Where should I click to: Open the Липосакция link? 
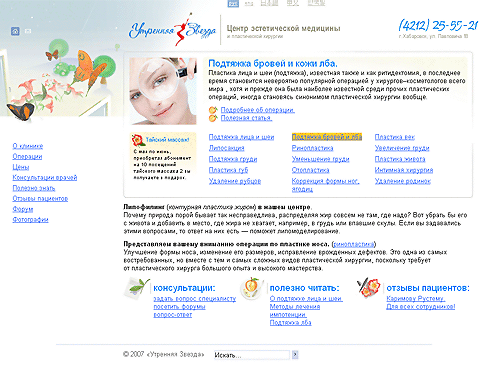(x=226, y=148)
